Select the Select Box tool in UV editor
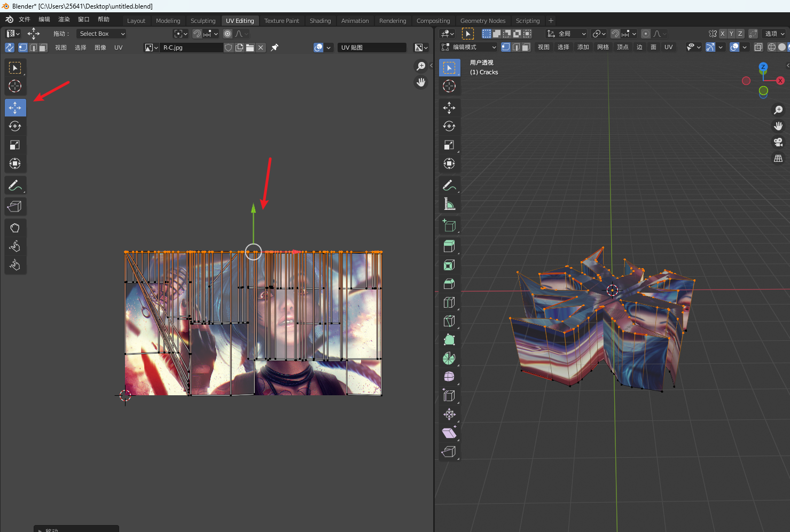The height and width of the screenshot is (532, 790). (x=15, y=68)
